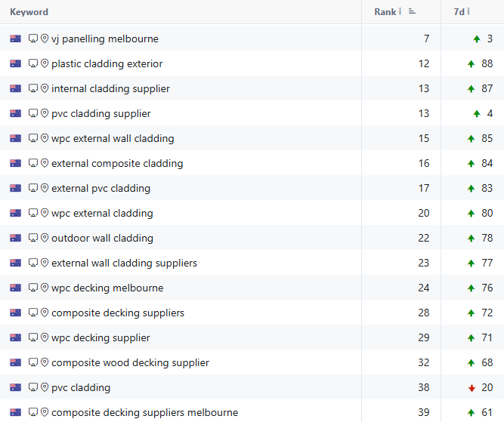504x422 pixels.
Task: Open the keyword pvc cladding supplier
Action: tap(101, 114)
